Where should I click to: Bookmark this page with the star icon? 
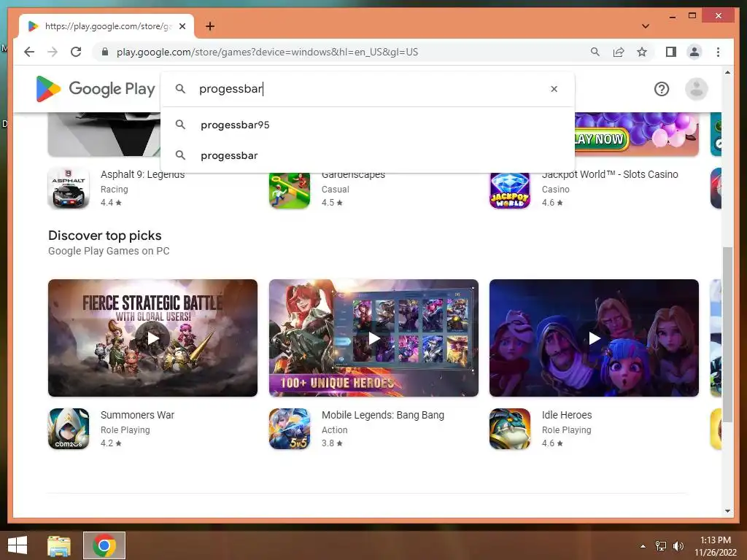coord(642,52)
